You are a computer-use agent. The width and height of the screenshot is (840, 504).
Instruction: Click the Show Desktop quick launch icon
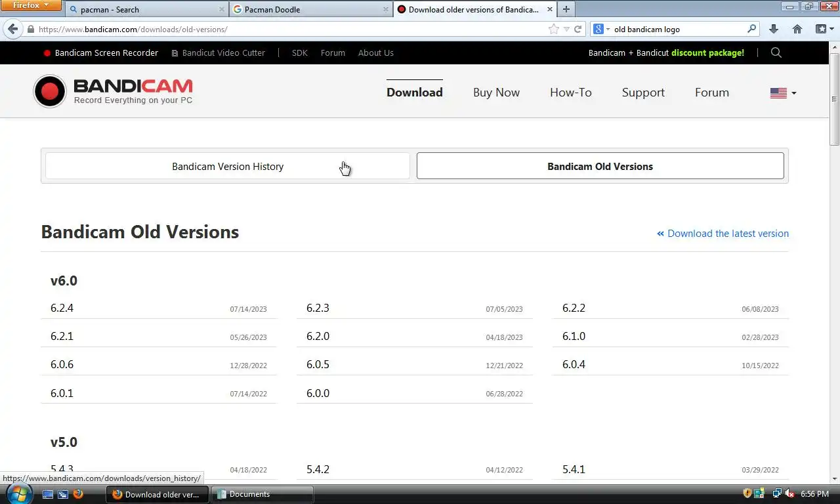48,494
